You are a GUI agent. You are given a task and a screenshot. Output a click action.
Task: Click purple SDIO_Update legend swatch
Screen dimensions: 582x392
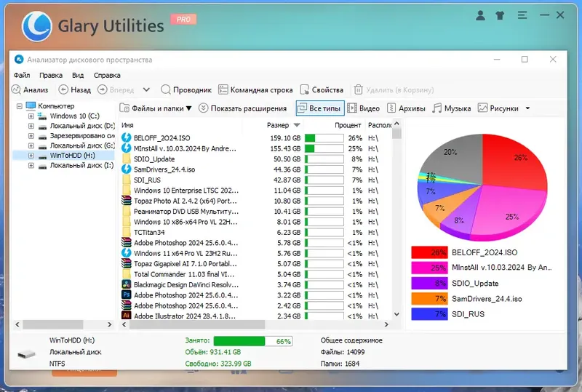(x=429, y=283)
